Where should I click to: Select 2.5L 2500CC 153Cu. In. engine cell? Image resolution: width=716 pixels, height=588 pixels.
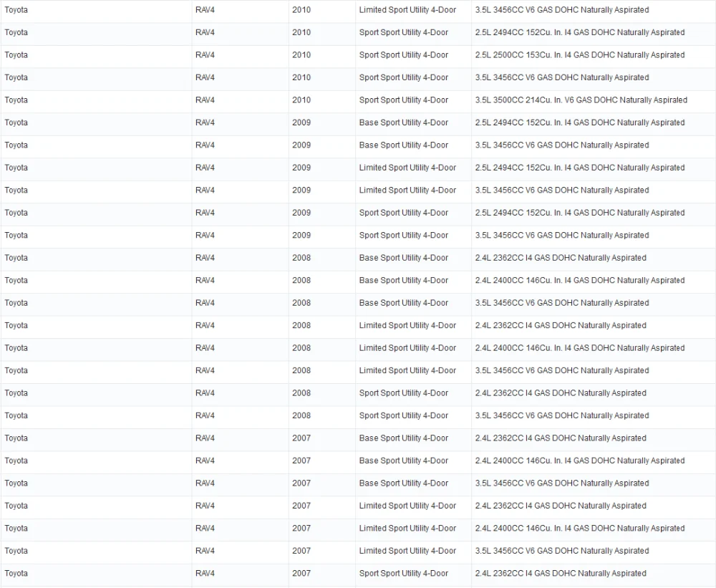pos(579,55)
